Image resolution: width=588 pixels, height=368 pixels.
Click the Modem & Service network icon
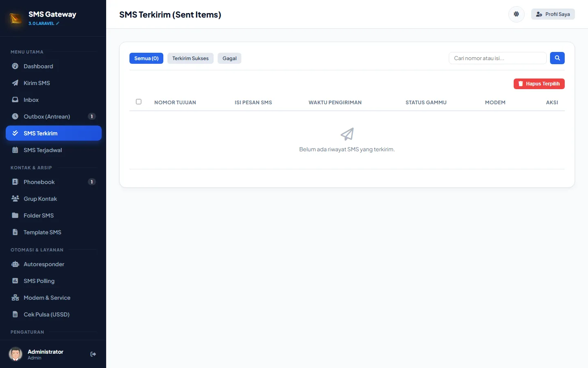15,298
